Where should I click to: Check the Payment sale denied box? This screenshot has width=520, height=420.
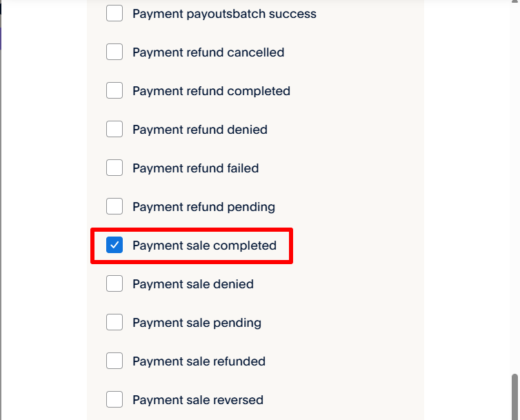114,284
